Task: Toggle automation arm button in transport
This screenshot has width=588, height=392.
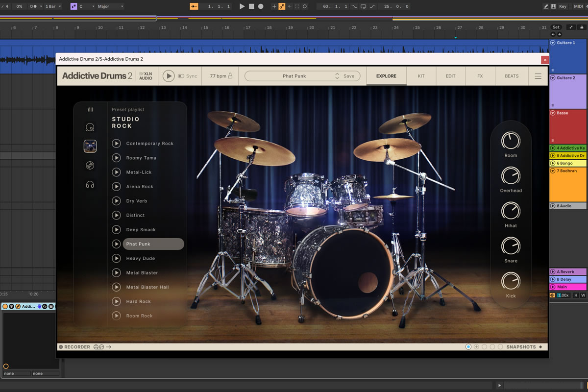Action: (282, 6)
